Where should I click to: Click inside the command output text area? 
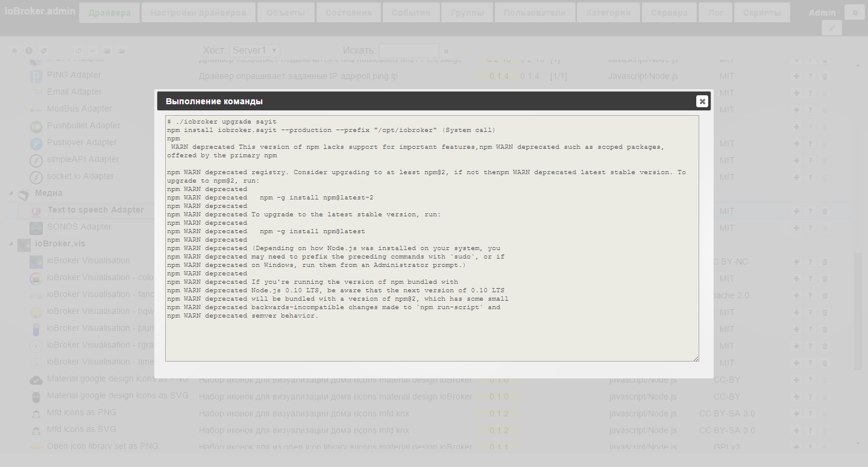tap(432, 239)
